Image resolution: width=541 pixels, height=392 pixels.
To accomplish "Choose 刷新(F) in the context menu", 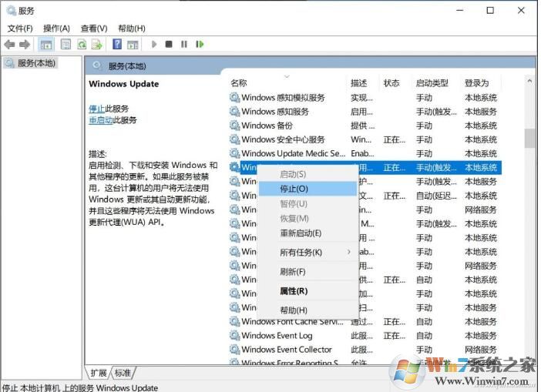I will (307, 272).
